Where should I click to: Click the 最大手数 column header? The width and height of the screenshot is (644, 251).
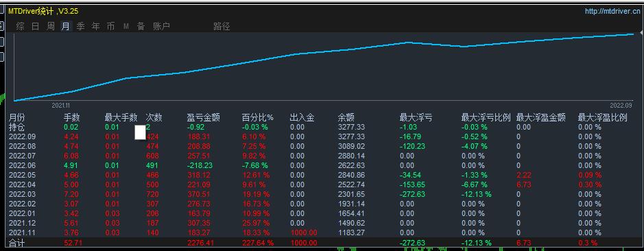(121, 118)
